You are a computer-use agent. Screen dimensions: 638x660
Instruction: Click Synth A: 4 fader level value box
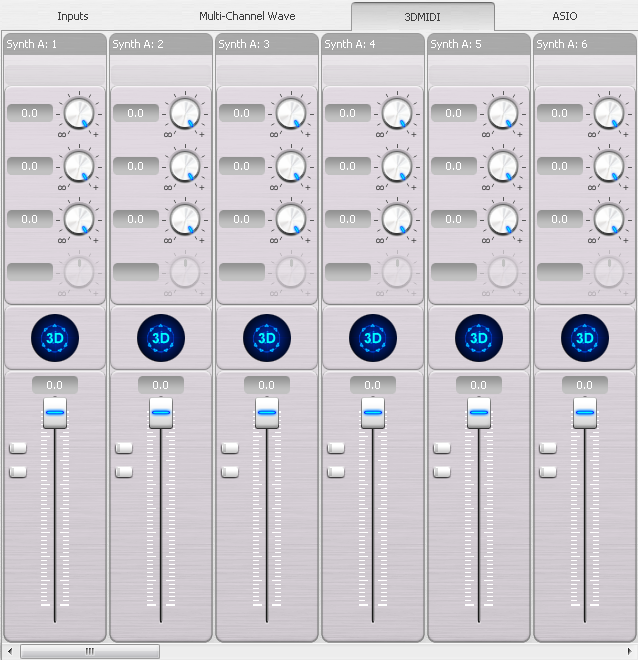(x=373, y=385)
